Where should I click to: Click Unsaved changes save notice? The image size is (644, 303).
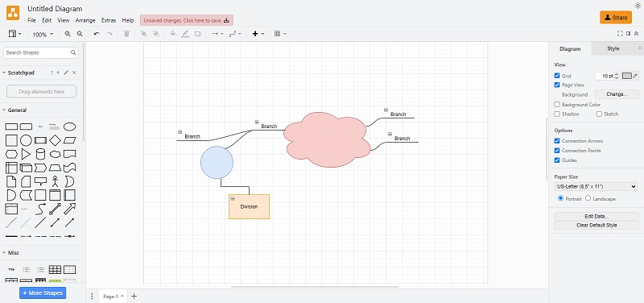tap(187, 20)
